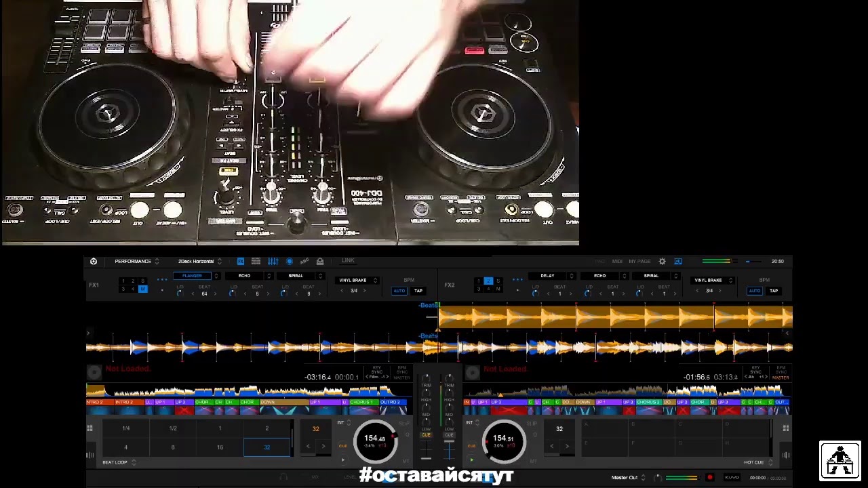Open the HOT CUE pad mode dropdown

[x=758, y=462]
